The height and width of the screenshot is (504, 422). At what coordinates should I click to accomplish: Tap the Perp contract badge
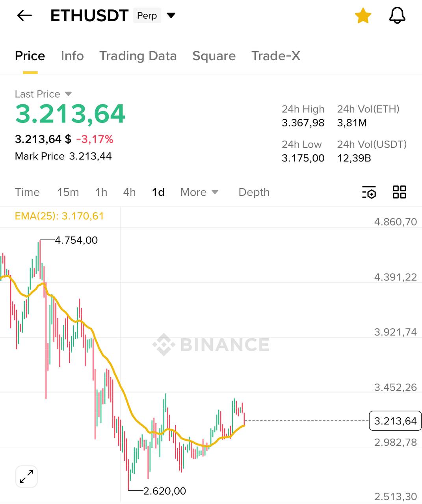147,16
